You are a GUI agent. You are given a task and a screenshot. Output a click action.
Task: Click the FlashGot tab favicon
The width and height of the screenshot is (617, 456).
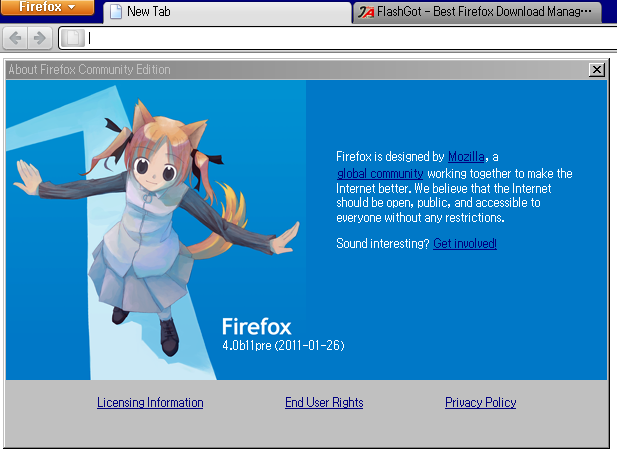(366, 12)
